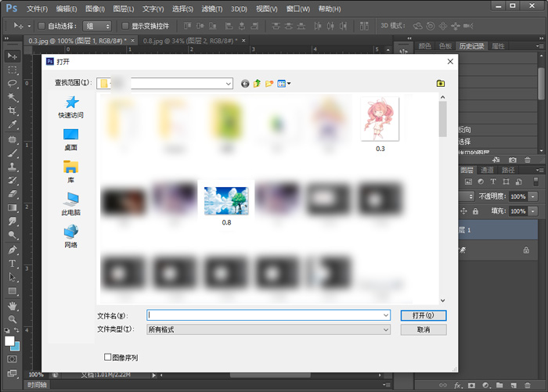Select the Gradient tool
The image size is (548, 392).
coord(13,207)
